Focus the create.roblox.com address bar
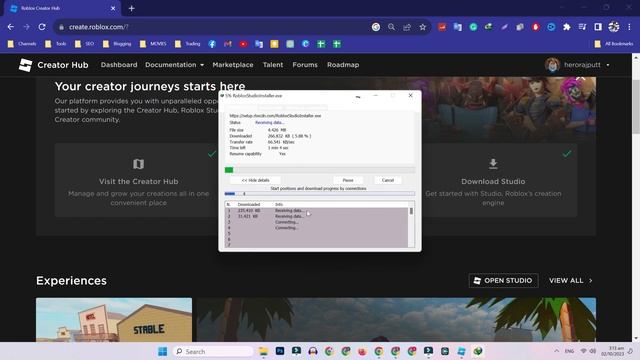 [212, 27]
